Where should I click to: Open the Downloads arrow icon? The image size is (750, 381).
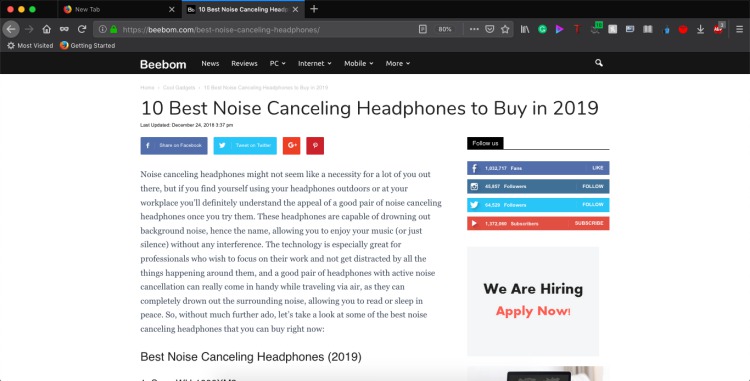click(x=700, y=29)
